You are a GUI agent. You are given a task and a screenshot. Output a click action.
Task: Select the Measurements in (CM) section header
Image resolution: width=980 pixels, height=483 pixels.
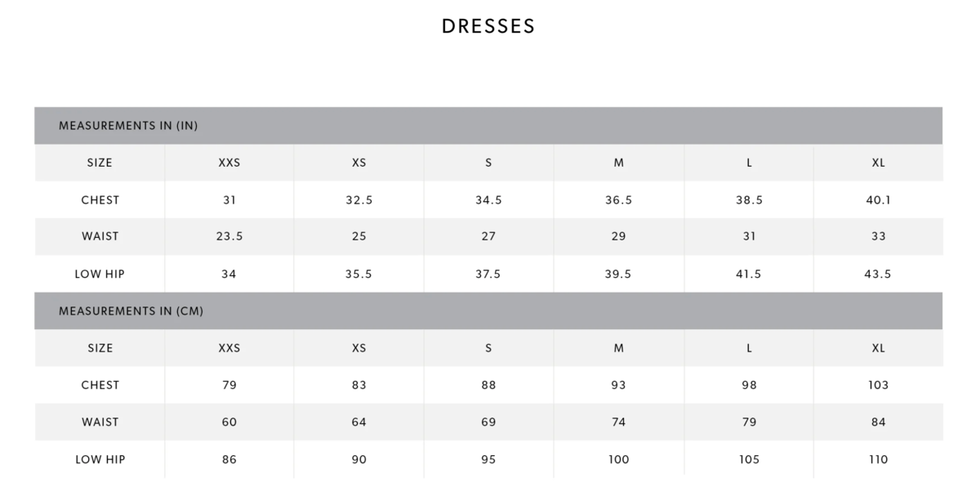pos(131,311)
